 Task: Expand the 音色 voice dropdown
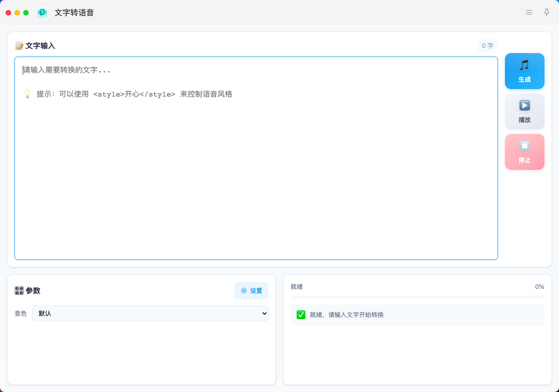point(150,313)
